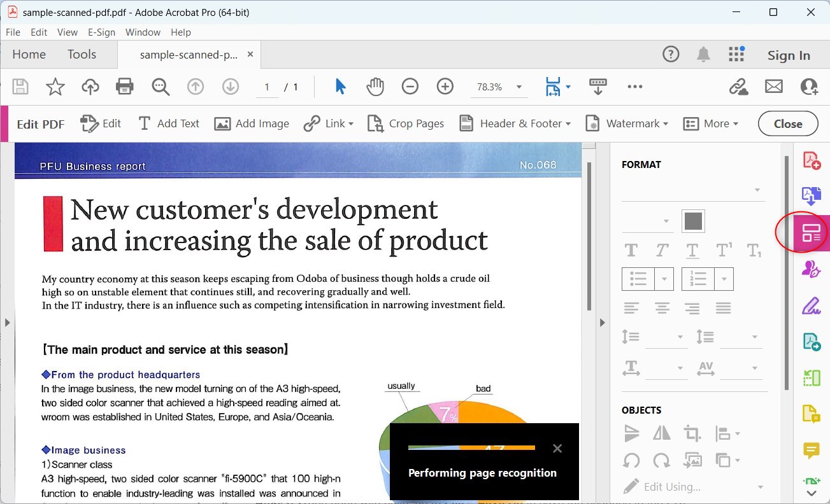This screenshot has width=830, height=504.
Task: Click the Rotate Clockwise object icon
Action: [662, 460]
